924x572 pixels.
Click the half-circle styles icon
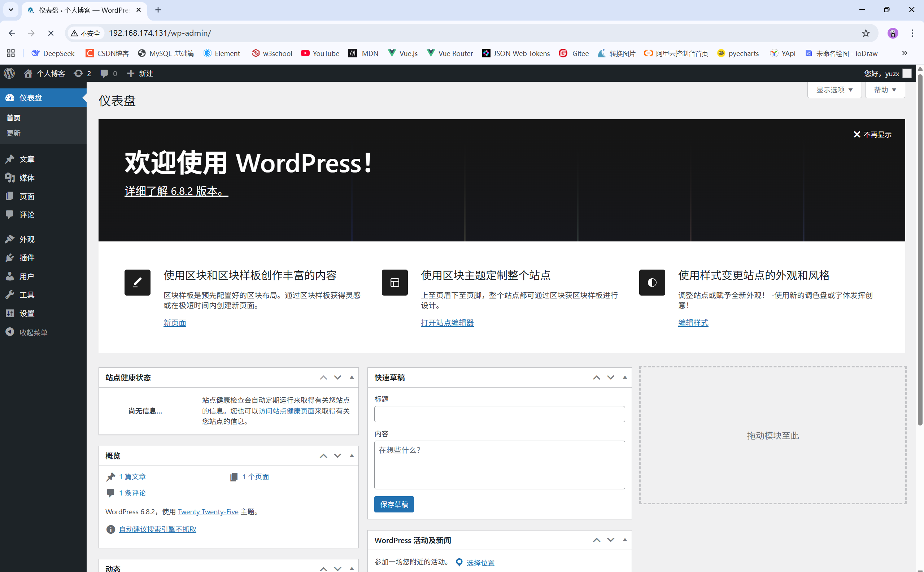(652, 282)
